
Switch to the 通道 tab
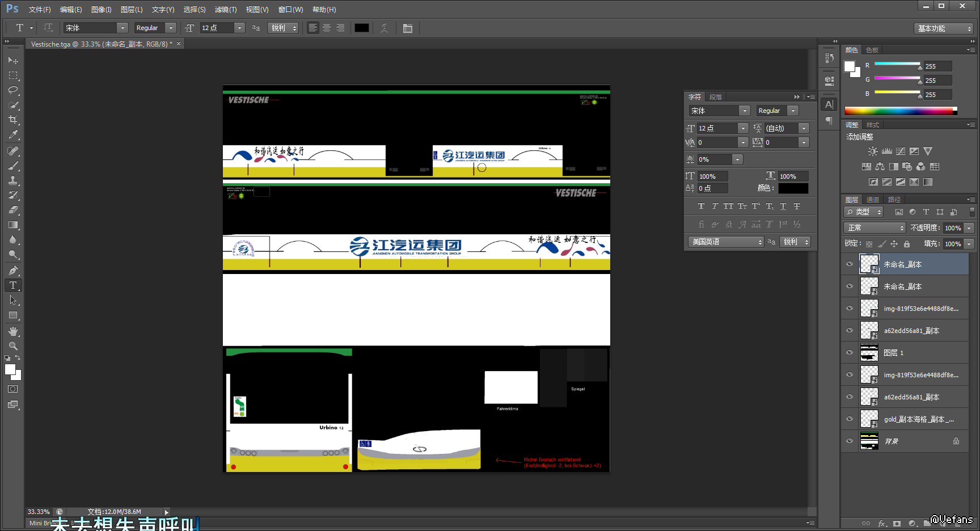(872, 200)
